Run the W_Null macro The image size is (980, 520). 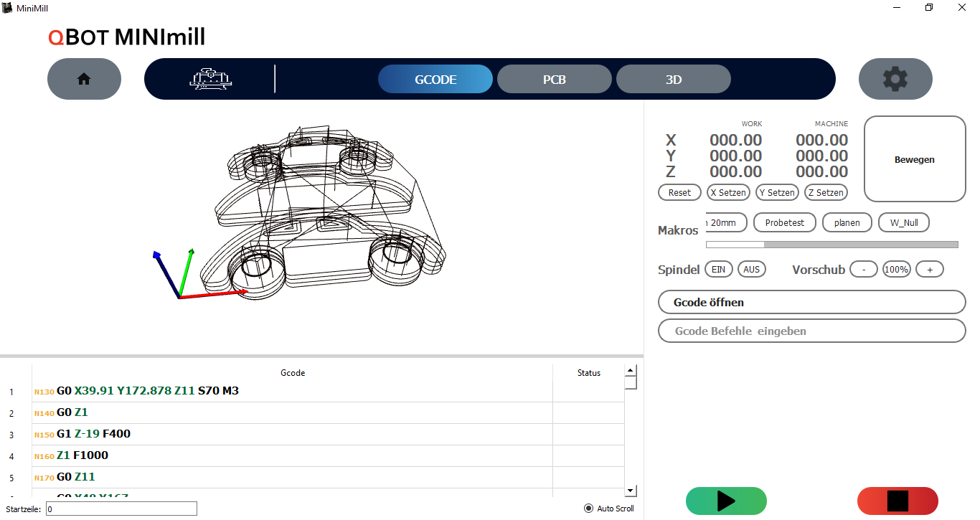coord(904,222)
